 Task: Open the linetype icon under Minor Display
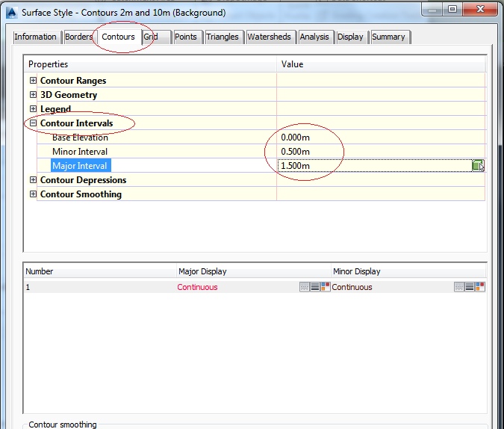[459, 287]
